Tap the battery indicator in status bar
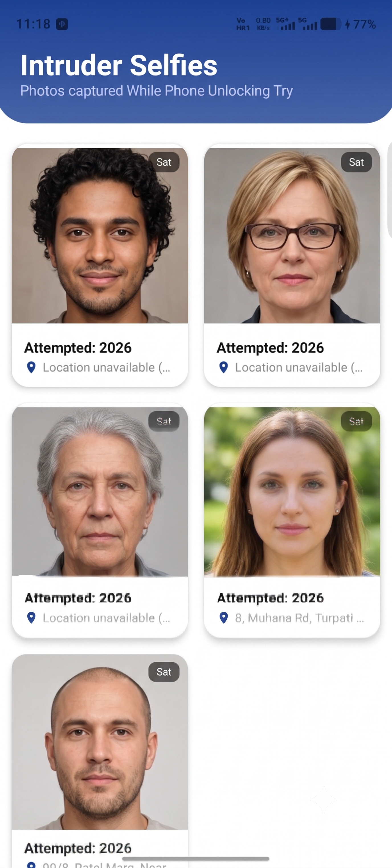 [x=330, y=24]
